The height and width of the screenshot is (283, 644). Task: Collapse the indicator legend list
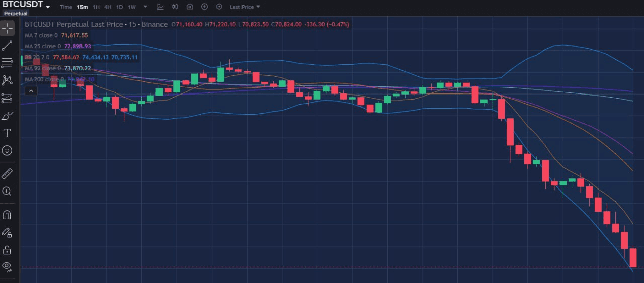tap(31, 91)
